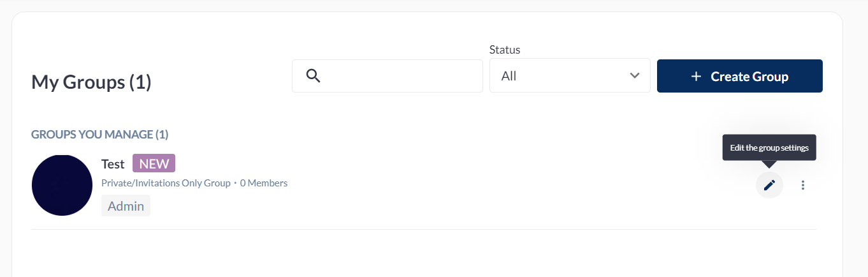868x277 pixels.
Task: Click the magnifying glass search icon
Action: coord(313,76)
